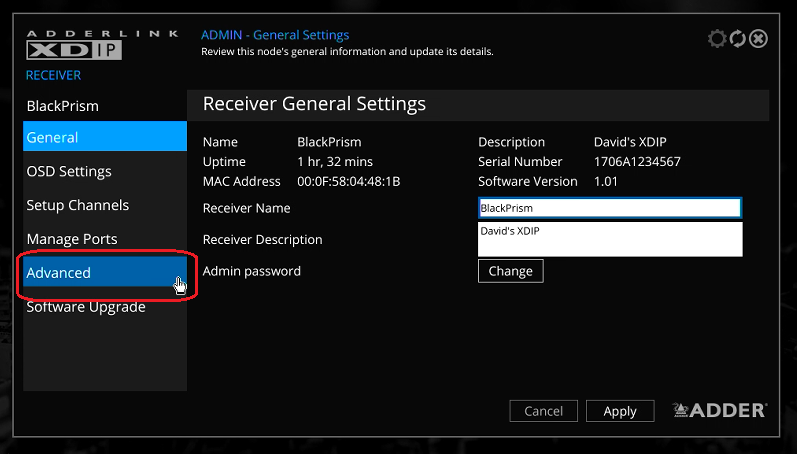Image resolution: width=797 pixels, height=454 pixels.
Task: Select BlackPrism in the sidebar
Action: click(x=62, y=106)
